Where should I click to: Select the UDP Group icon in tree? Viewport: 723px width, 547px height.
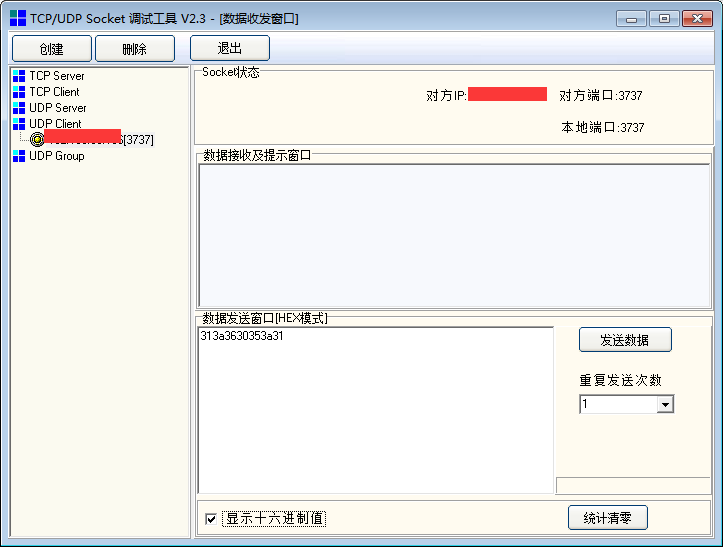point(19,156)
